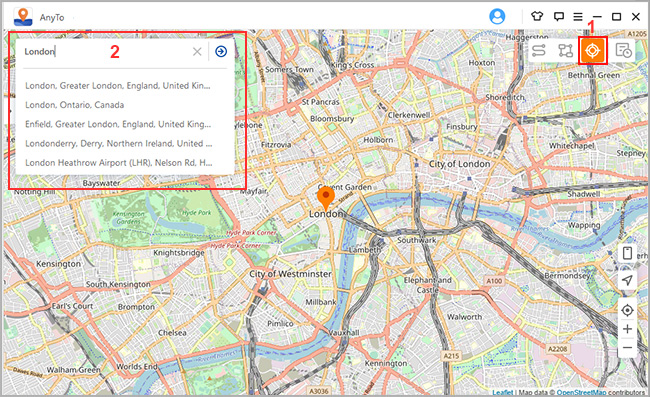Open the OpenStreetMap attribution link
This screenshot has height=397, width=650.
581,392
